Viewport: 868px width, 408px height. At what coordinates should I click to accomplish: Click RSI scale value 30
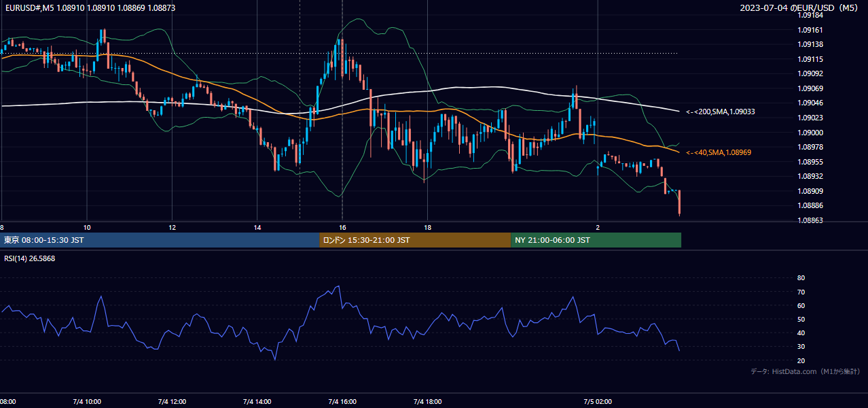point(801,346)
